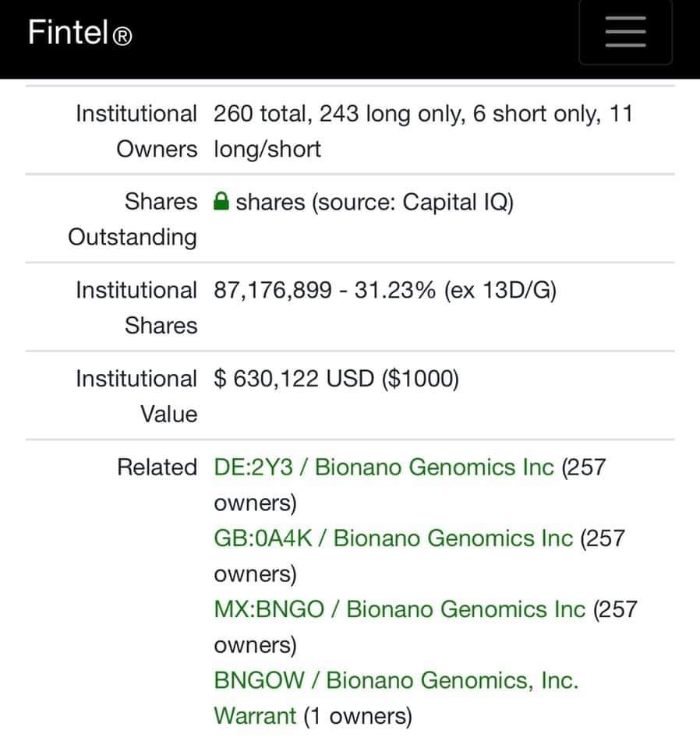700x748 pixels.
Task: Click the 260 total owners summary text
Action: 423,131
